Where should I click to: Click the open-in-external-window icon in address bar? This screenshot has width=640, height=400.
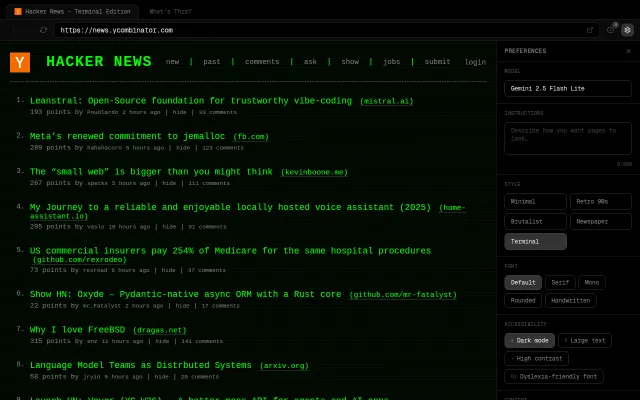point(589,30)
